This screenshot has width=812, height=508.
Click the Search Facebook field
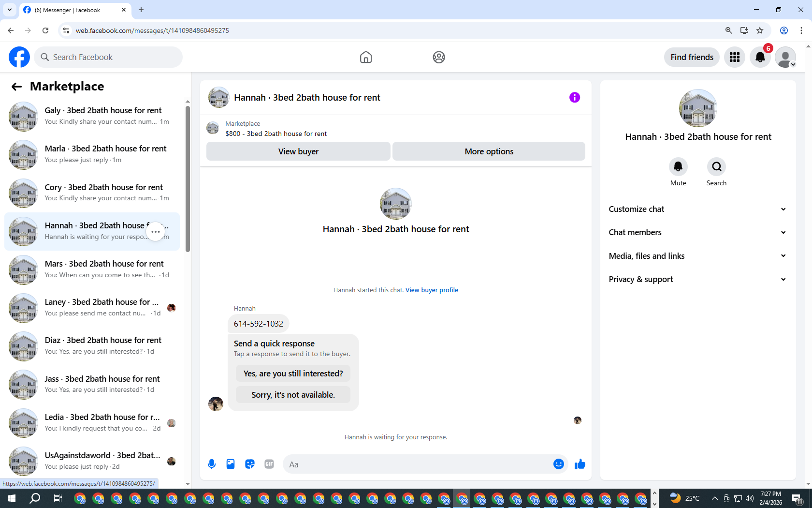[x=108, y=57]
